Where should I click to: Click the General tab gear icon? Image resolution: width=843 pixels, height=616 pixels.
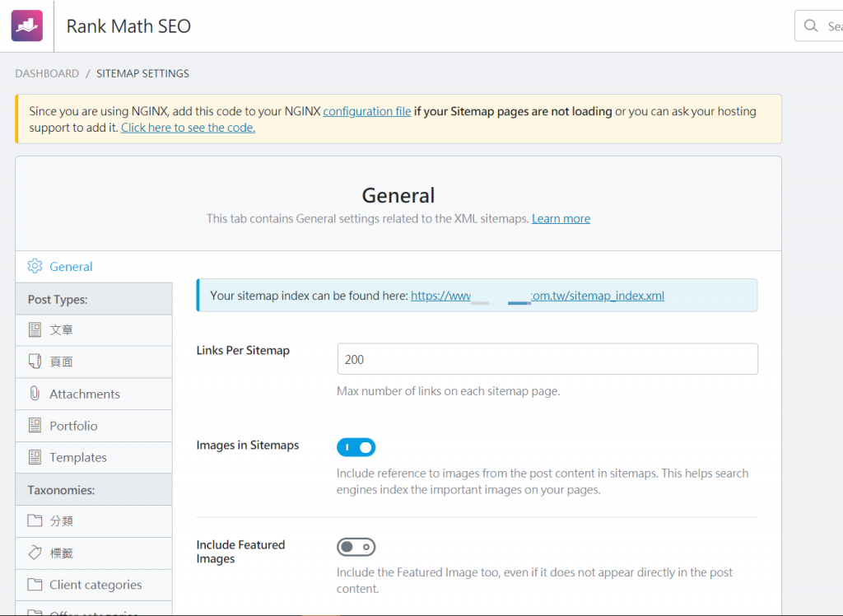(35, 266)
